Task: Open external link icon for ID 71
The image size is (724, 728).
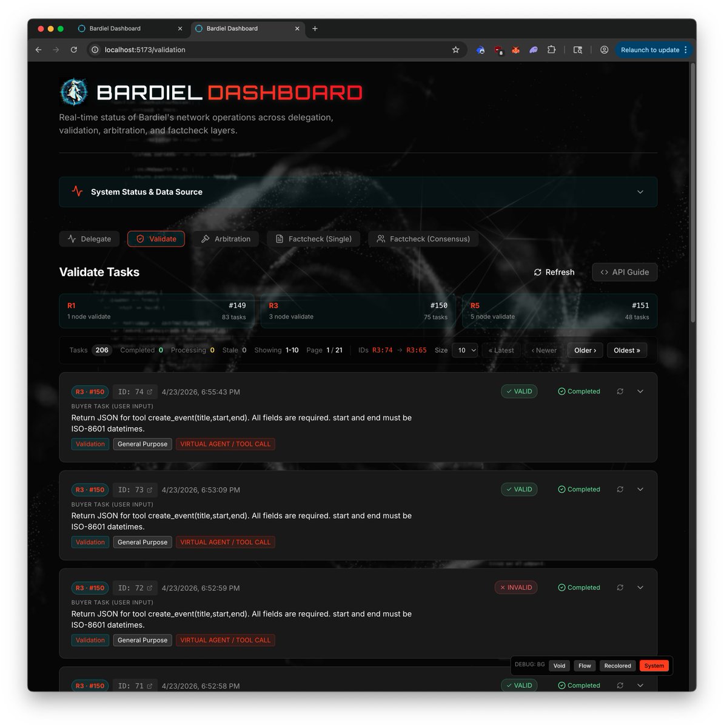Action: (x=150, y=686)
